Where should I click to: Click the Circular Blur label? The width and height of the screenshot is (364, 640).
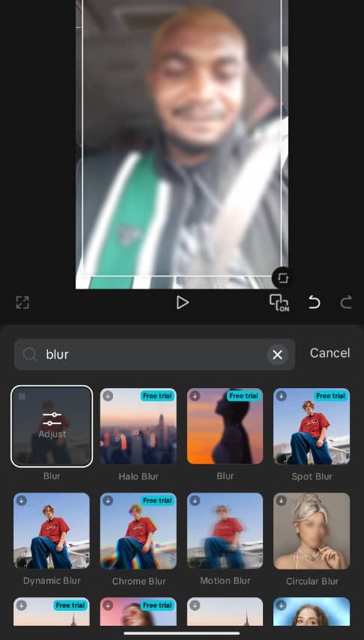[312, 581]
